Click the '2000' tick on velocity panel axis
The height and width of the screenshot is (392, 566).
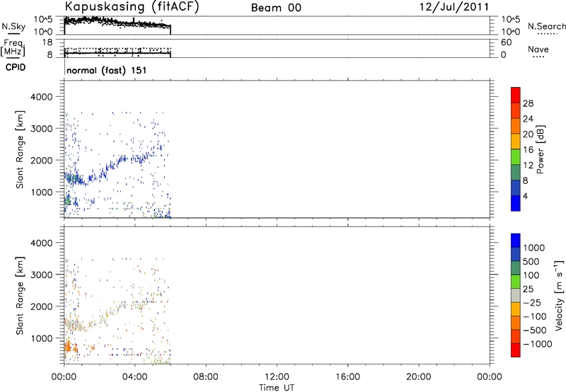(42, 306)
